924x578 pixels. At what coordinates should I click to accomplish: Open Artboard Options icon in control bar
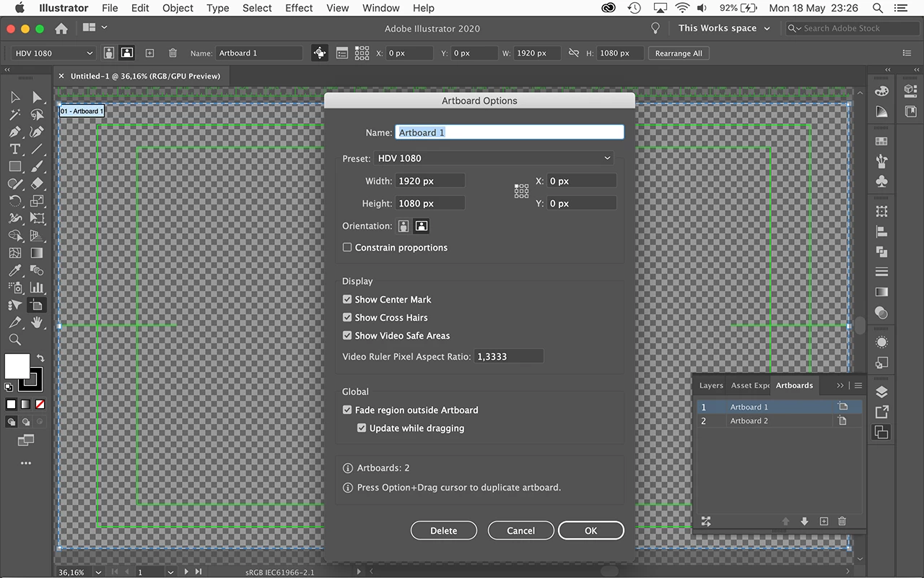(x=341, y=53)
